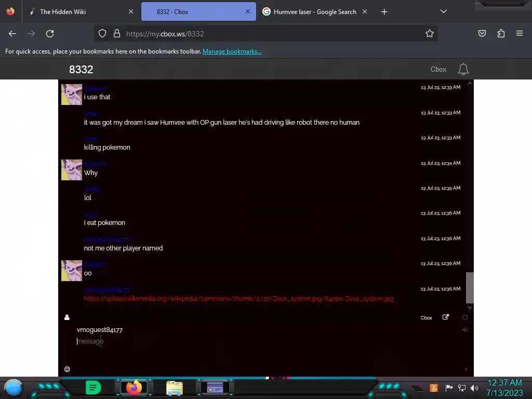Open File Explorer from the taskbar
This screenshot has height=399, width=532.
click(175, 388)
